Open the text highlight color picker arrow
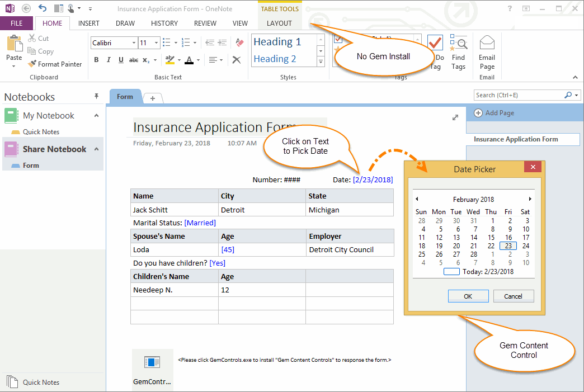The width and height of the screenshot is (584, 392). [x=179, y=60]
